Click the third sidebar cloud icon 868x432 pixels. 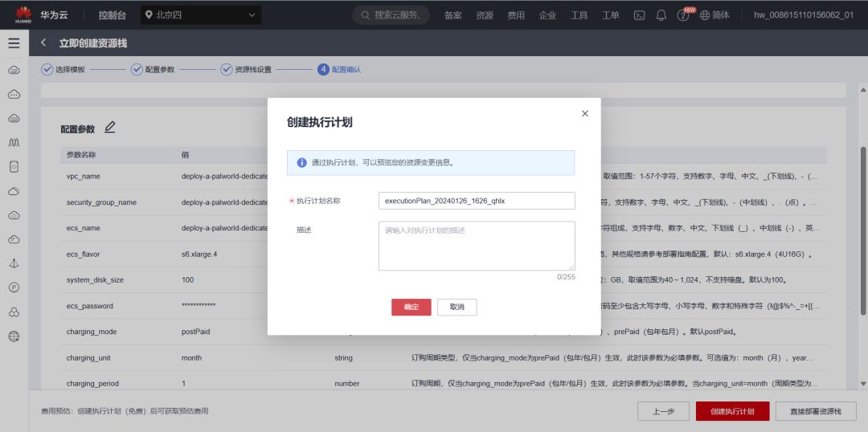14,118
